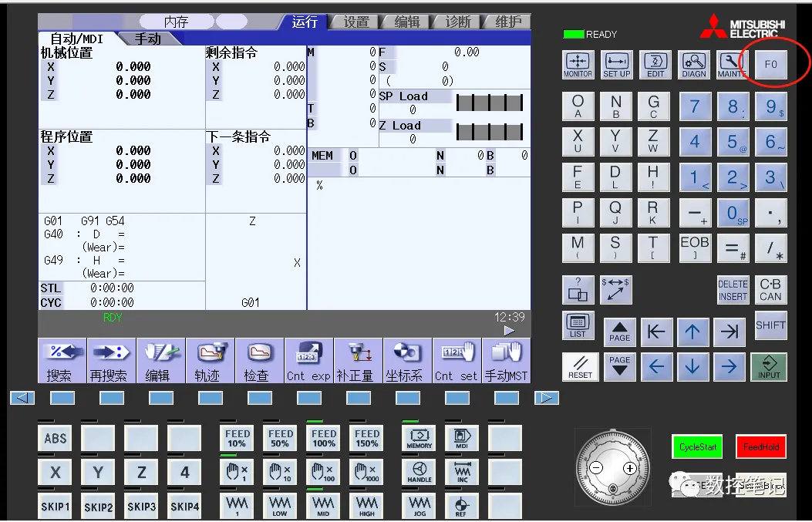Select the 再搜索 restart search softkey
Viewport: 812px width, 522px height.
pos(112,361)
